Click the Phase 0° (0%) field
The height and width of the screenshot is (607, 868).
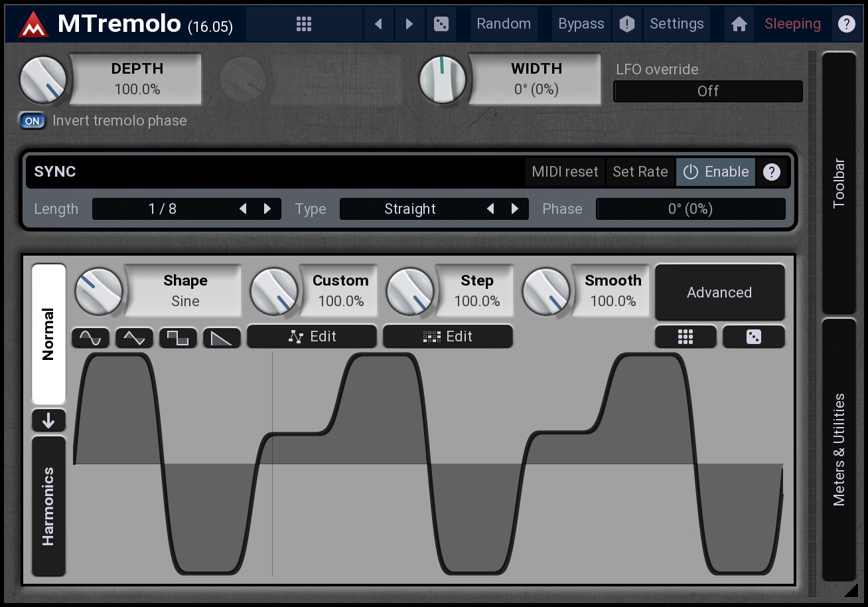tap(690, 209)
